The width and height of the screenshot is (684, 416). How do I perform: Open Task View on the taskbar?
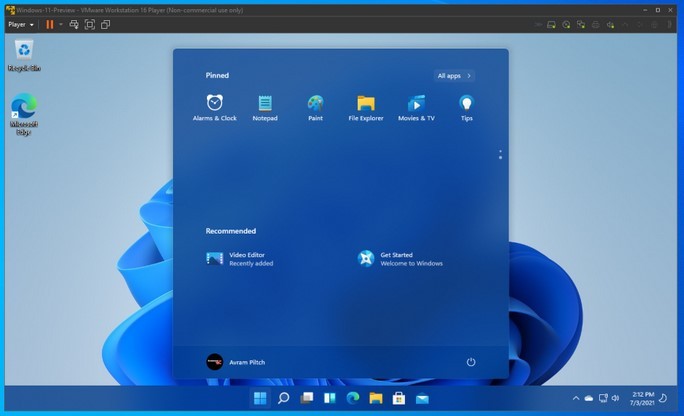(x=307, y=398)
